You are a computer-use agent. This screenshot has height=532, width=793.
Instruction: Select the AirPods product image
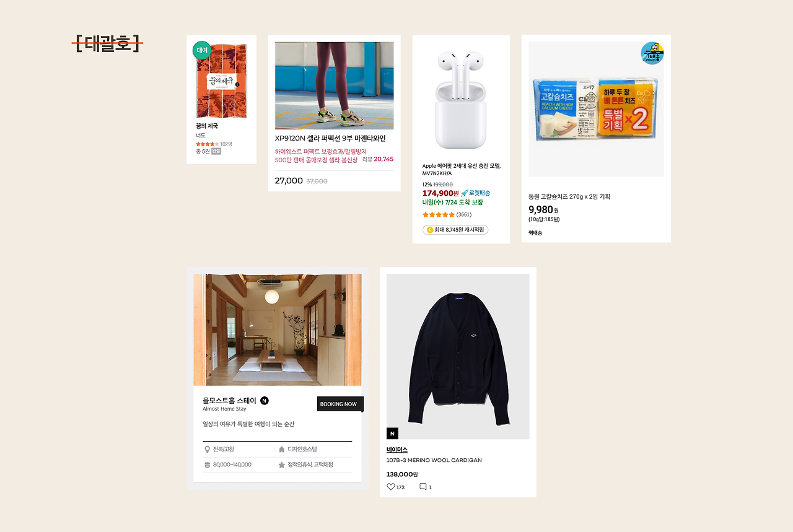click(x=461, y=99)
